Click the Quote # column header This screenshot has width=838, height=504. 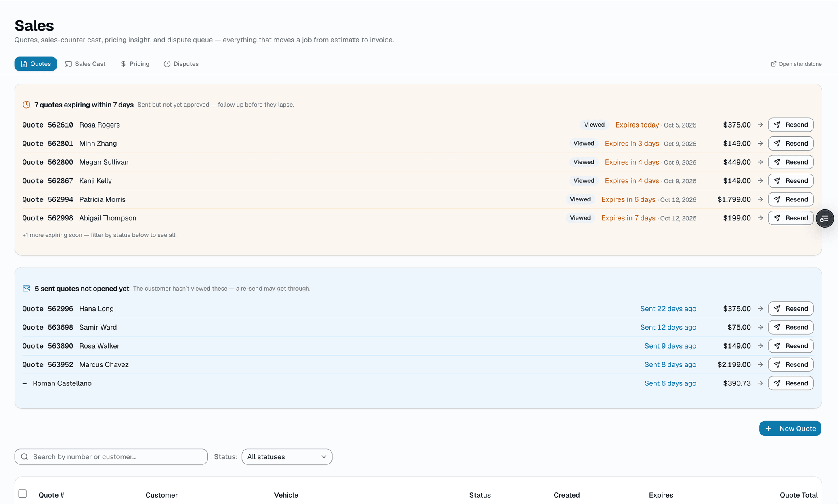[x=51, y=495]
